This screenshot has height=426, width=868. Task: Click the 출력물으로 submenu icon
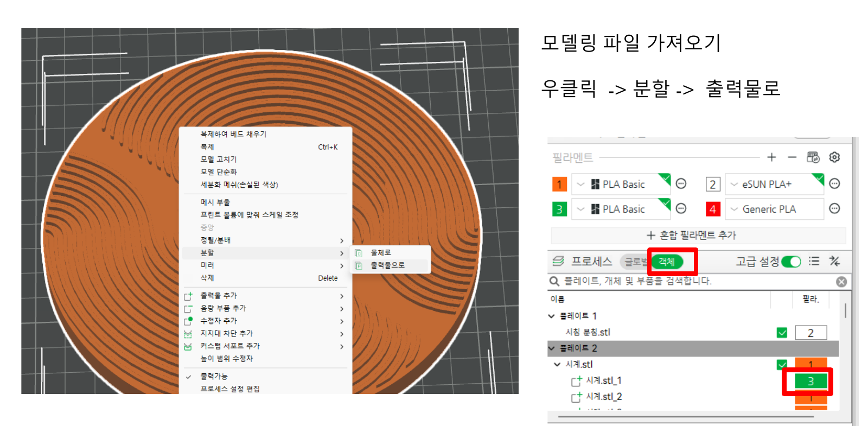pyautogui.click(x=359, y=265)
